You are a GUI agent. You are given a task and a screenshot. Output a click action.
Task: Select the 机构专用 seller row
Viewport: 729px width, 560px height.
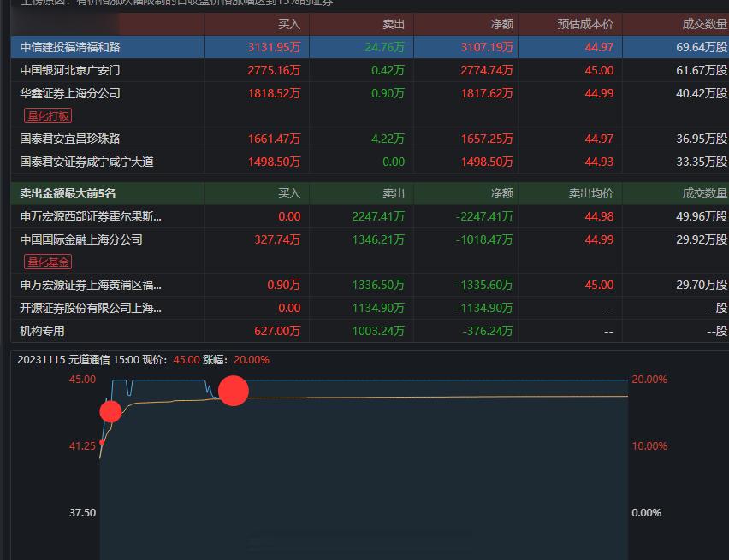coord(370,331)
